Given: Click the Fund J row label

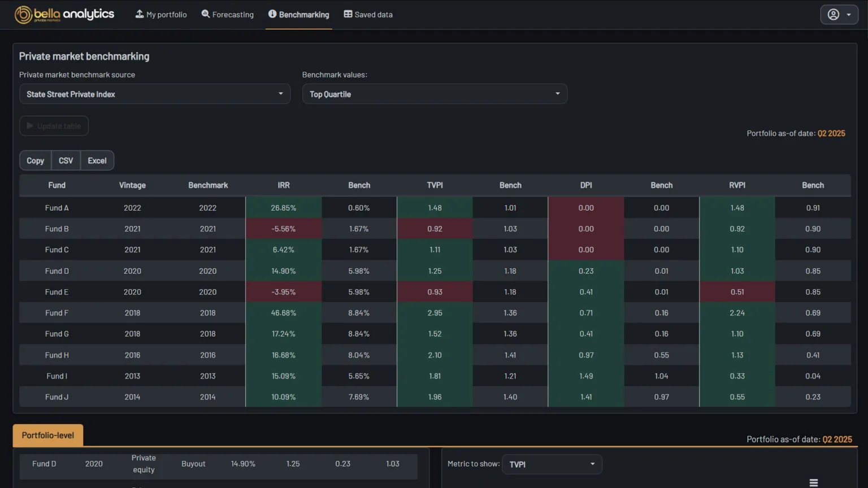Looking at the screenshot, I should pos(57,397).
